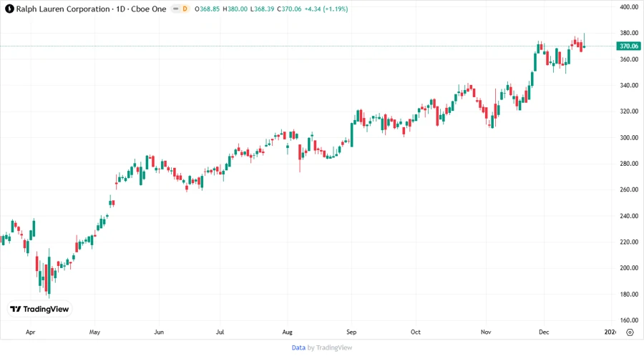Screen dimensions: 644x356
Task: Click the high value H380.00
Action: tap(235, 9)
